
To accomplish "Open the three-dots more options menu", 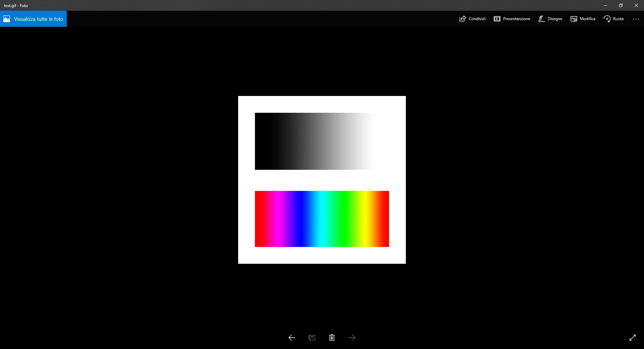I will tap(636, 19).
